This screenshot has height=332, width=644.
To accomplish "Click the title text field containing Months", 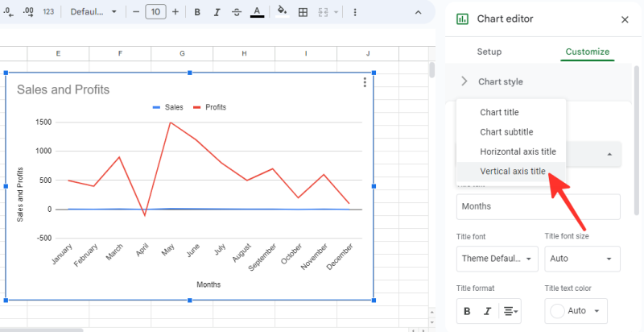I will [x=538, y=206].
